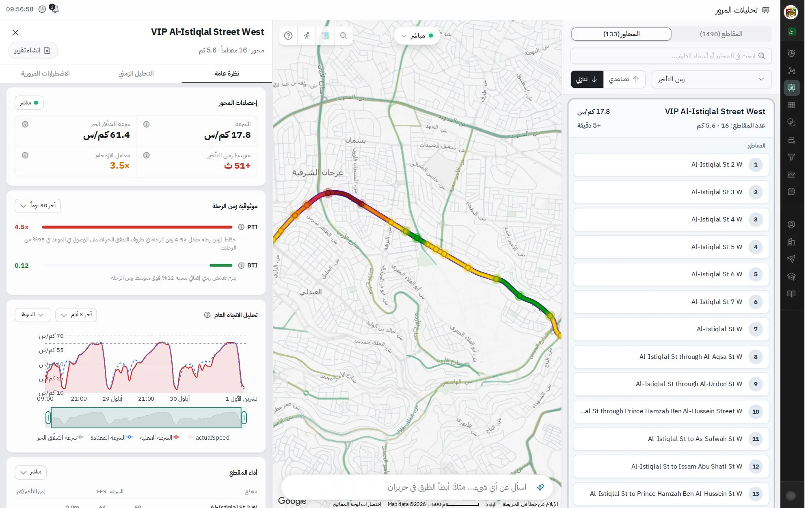Toggle the سرعة التدفق الحر legend series
The height and width of the screenshot is (508, 812).
[60, 438]
